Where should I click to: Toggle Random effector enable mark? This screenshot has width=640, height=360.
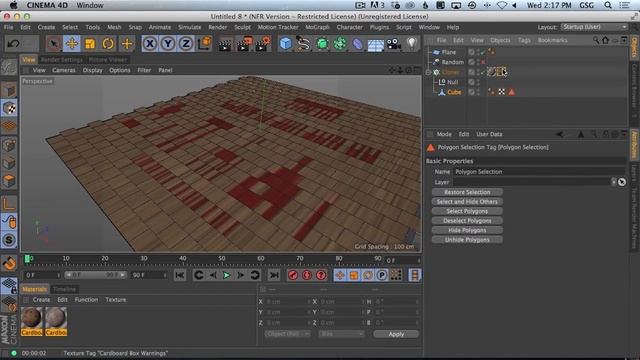[483, 62]
